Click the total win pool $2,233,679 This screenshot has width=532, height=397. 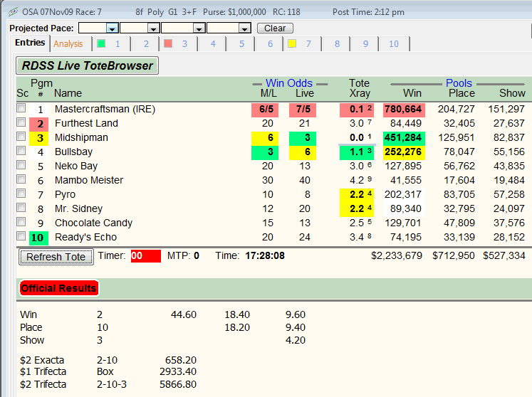tap(397, 255)
